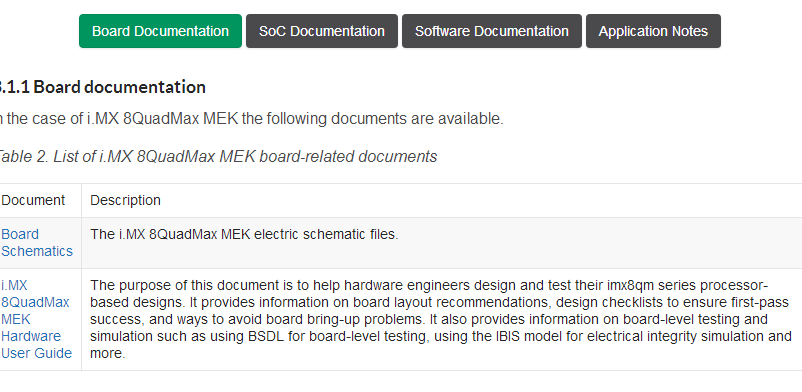802x392 pixels.
Task: Open the i.MX 8QuadMax MEK Hardware User Guide link
Action: (36, 319)
